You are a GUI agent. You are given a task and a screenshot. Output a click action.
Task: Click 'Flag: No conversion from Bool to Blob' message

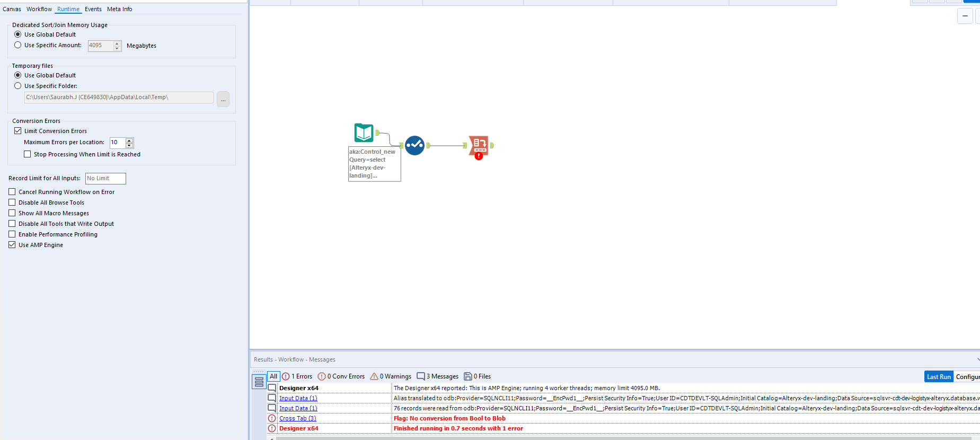click(449, 418)
